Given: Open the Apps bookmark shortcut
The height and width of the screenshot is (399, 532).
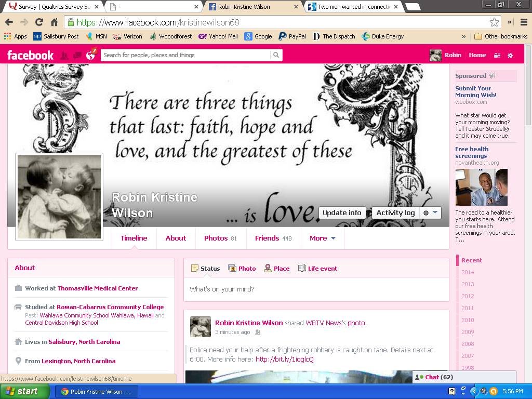Looking at the screenshot, I should (x=15, y=36).
